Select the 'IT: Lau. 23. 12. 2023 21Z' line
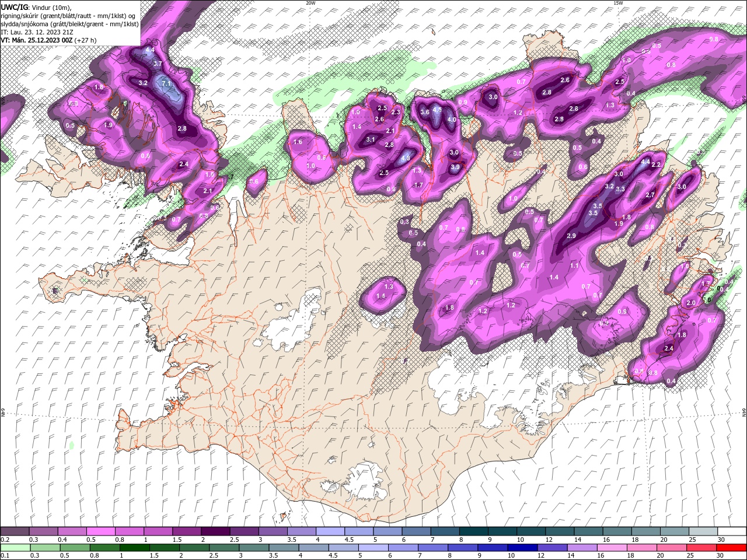The height and width of the screenshot is (560, 747). [37, 32]
